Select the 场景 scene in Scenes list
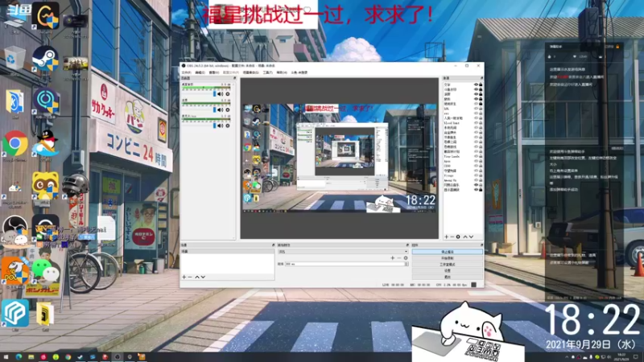This screenshot has height=362, width=644. pos(228,251)
